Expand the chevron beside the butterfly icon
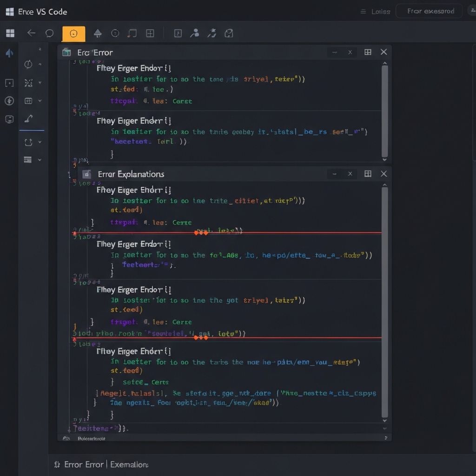This screenshot has height=476, width=476. [40, 83]
